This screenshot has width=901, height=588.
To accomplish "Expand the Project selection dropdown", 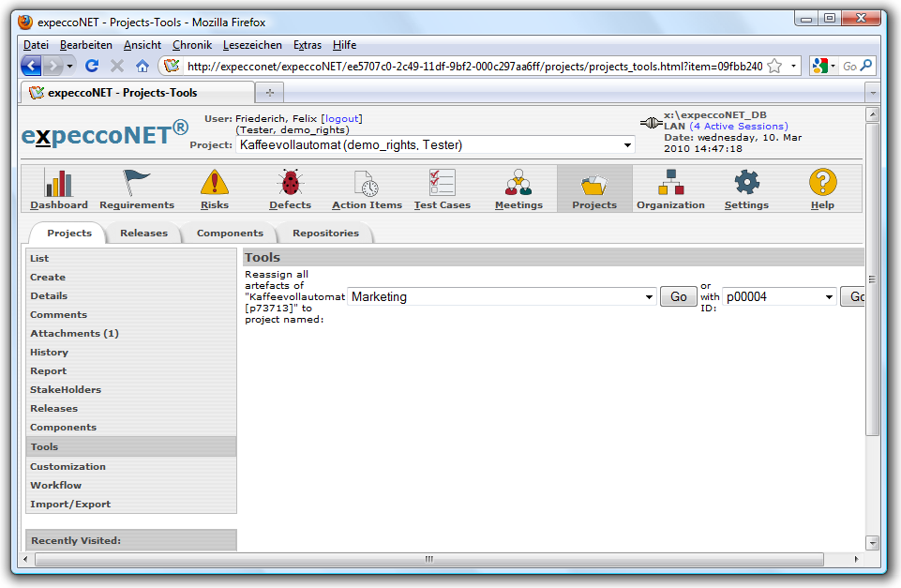I will tap(627, 145).
